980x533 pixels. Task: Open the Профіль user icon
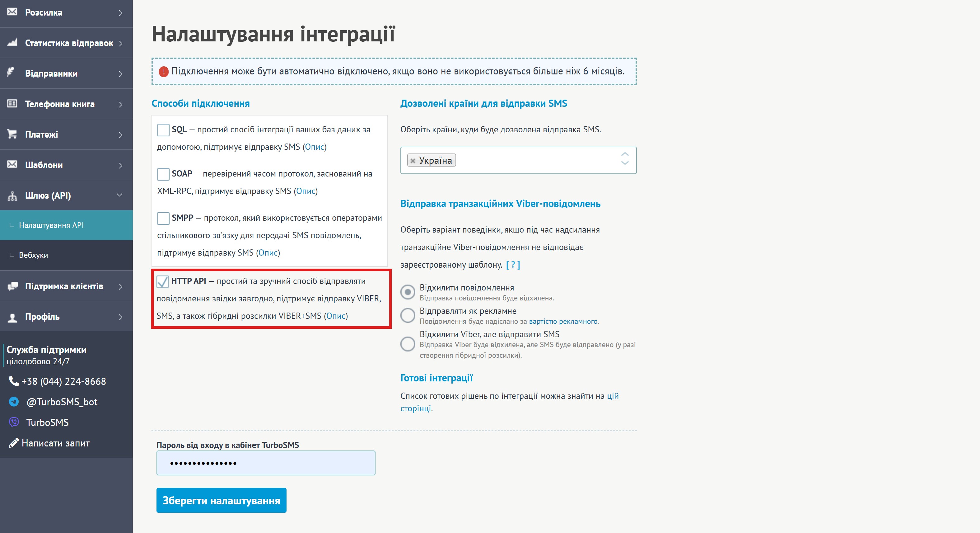12,316
